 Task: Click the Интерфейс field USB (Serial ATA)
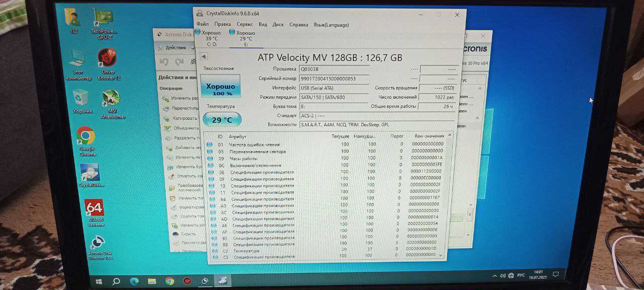click(334, 88)
